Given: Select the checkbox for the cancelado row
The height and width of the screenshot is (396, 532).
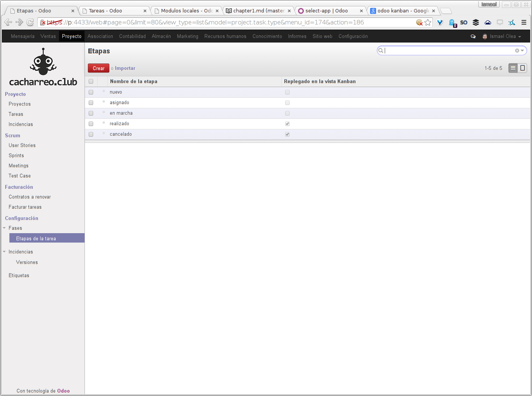Looking at the screenshot, I should (91, 134).
